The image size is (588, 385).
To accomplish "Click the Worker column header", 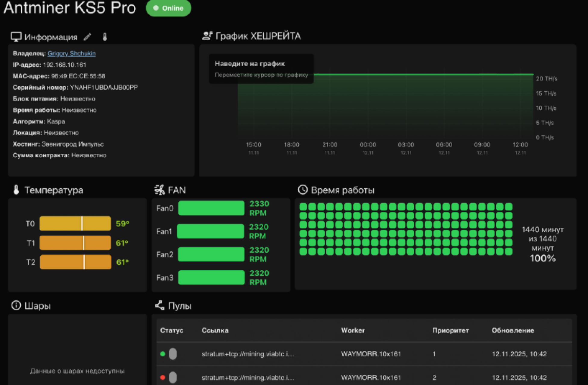I will pyautogui.click(x=353, y=330).
